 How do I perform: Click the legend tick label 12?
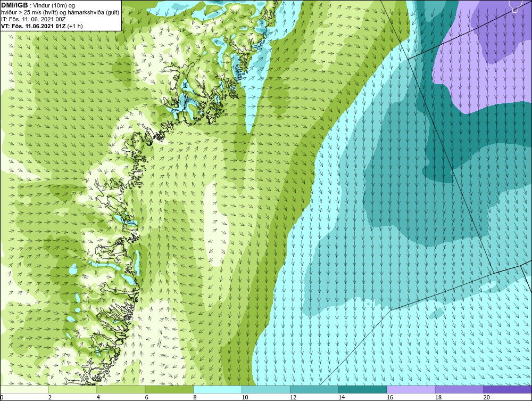(293, 397)
